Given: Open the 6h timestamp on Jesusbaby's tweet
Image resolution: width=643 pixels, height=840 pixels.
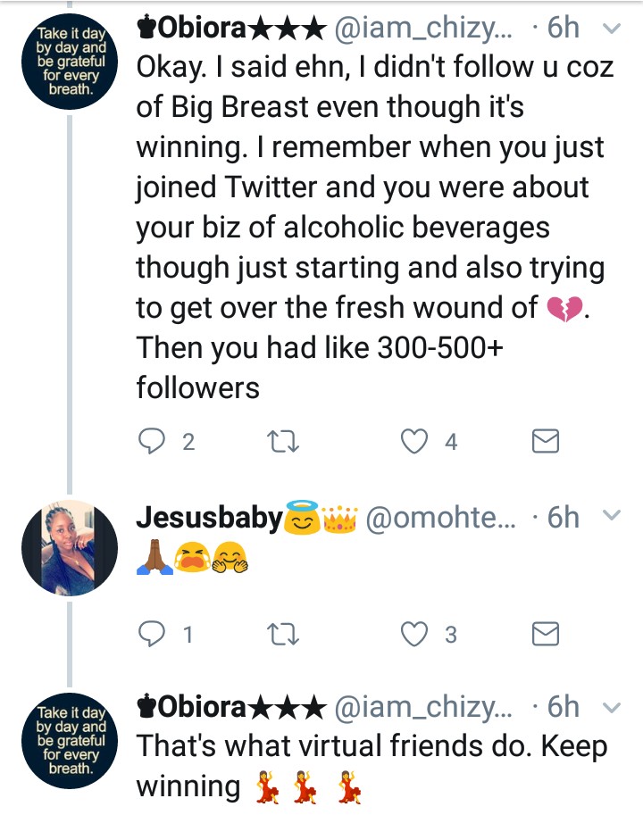Looking at the screenshot, I should [563, 517].
